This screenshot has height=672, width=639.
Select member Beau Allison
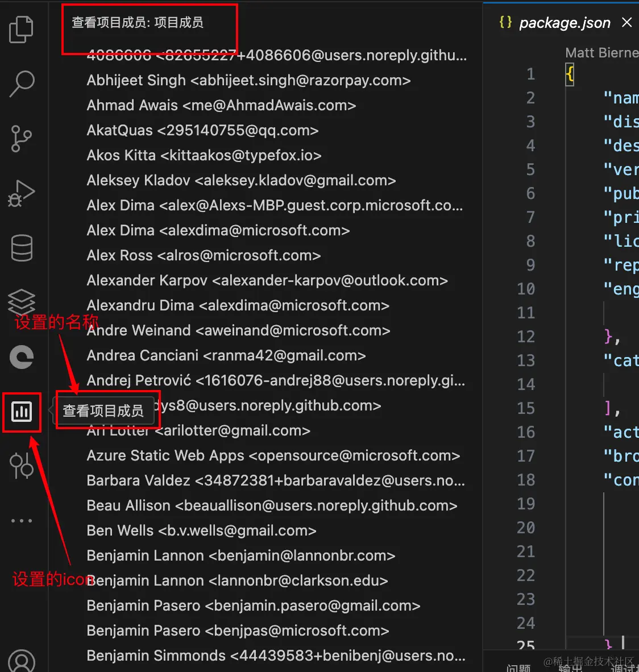coord(272,505)
